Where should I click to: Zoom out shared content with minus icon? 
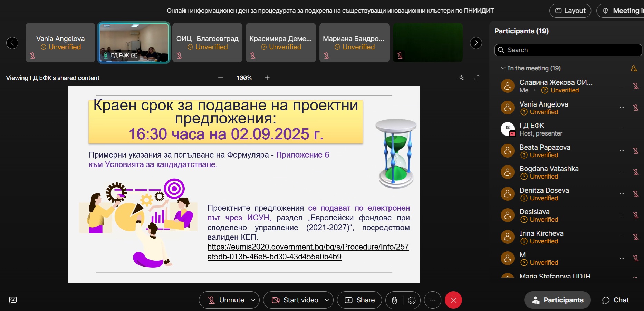221,78
